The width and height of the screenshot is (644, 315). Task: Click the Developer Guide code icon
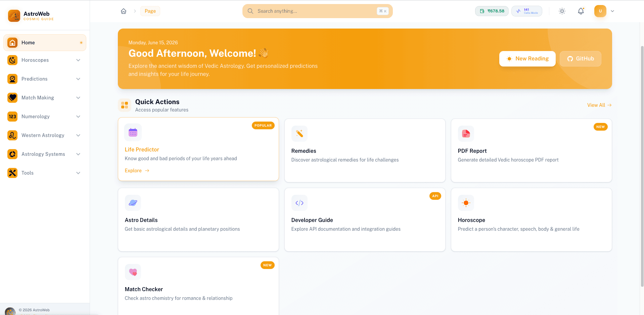pos(300,203)
